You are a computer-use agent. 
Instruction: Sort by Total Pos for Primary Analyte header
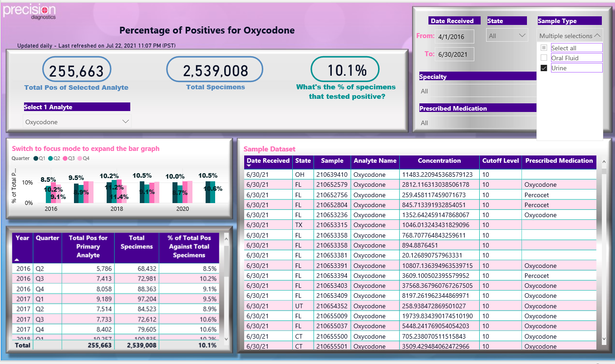click(x=88, y=247)
